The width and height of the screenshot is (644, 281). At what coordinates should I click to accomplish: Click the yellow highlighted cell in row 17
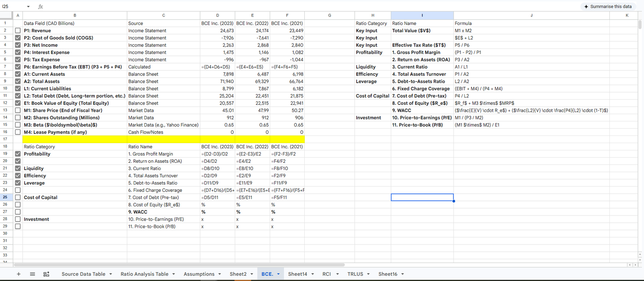163,139
